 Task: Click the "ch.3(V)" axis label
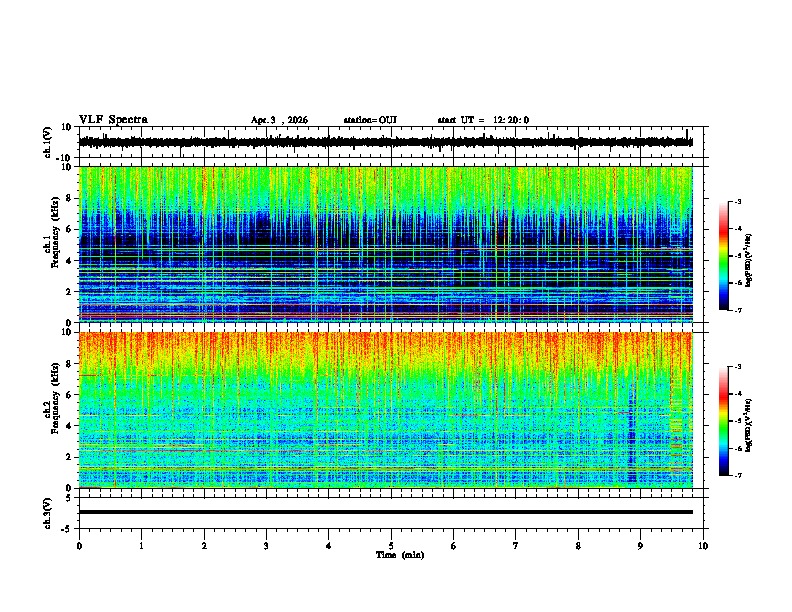(48, 513)
